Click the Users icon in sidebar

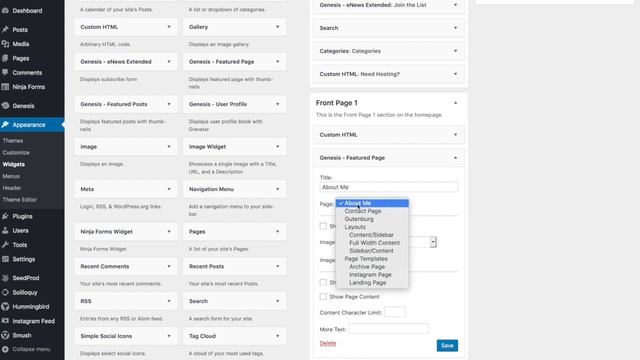click(x=5, y=230)
